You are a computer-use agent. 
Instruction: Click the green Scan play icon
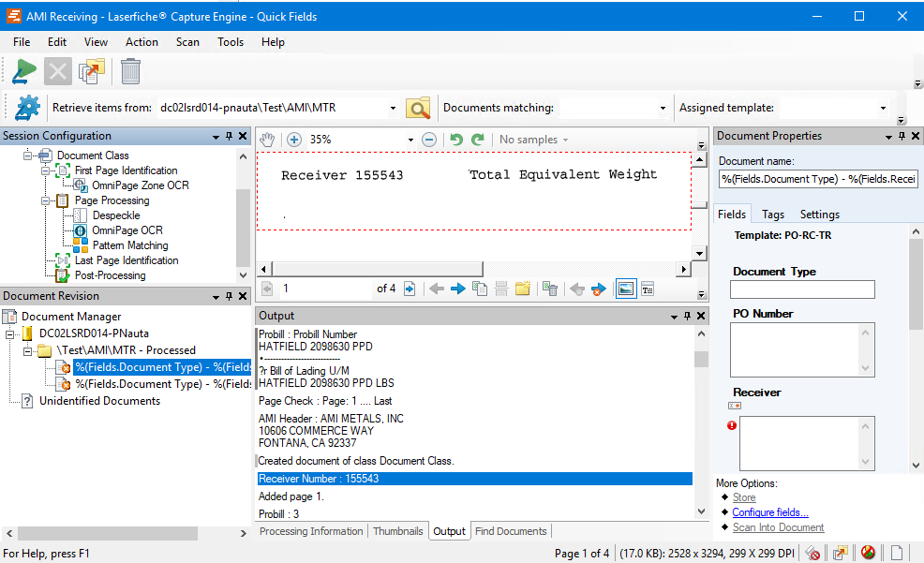[23, 71]
